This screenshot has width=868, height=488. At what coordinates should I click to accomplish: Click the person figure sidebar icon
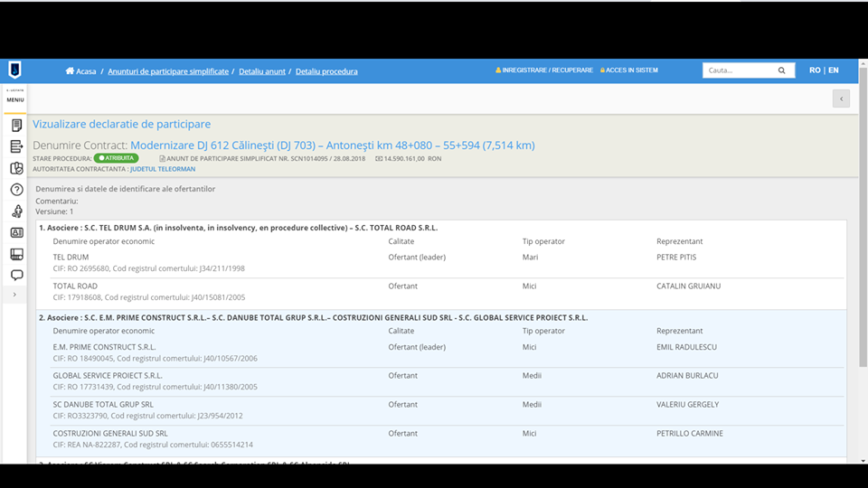16,211
